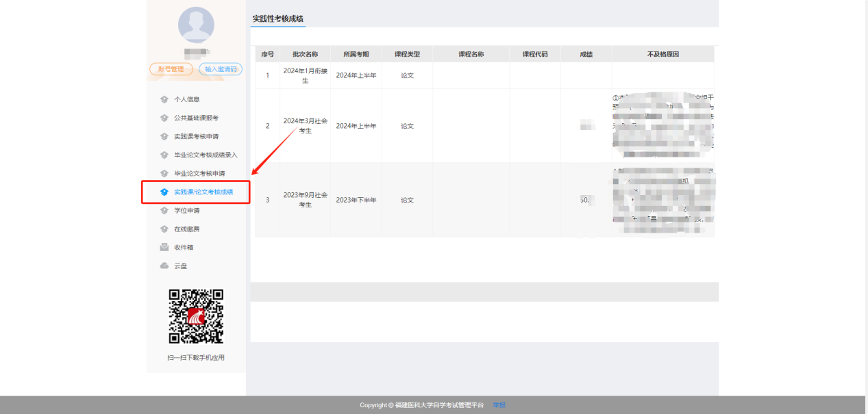Click the 公共基础课报考 sidebar icon
This screenshot has height=414, width=868.
164,118
